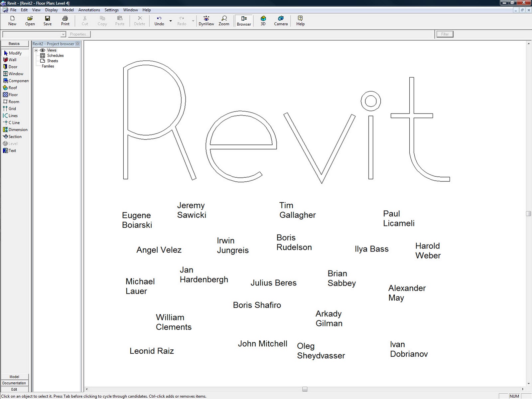The height and width of the screenshot is (399, 532).
Task: Open the Display menu
Action: coord(52,10)
